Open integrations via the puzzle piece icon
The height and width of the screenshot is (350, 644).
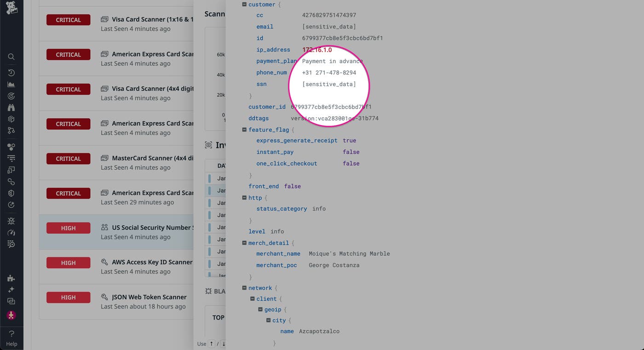tap(11, 278)
